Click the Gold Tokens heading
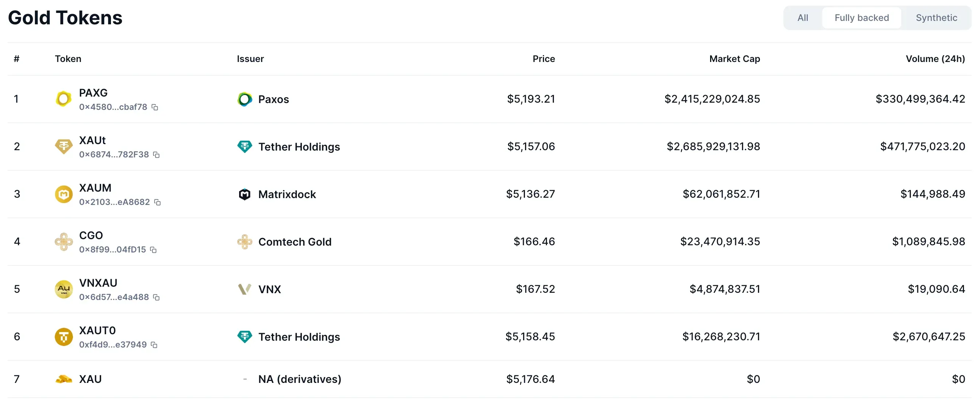Image resolution: width=980 pixels, height=400 pixels. click(65, 18)
